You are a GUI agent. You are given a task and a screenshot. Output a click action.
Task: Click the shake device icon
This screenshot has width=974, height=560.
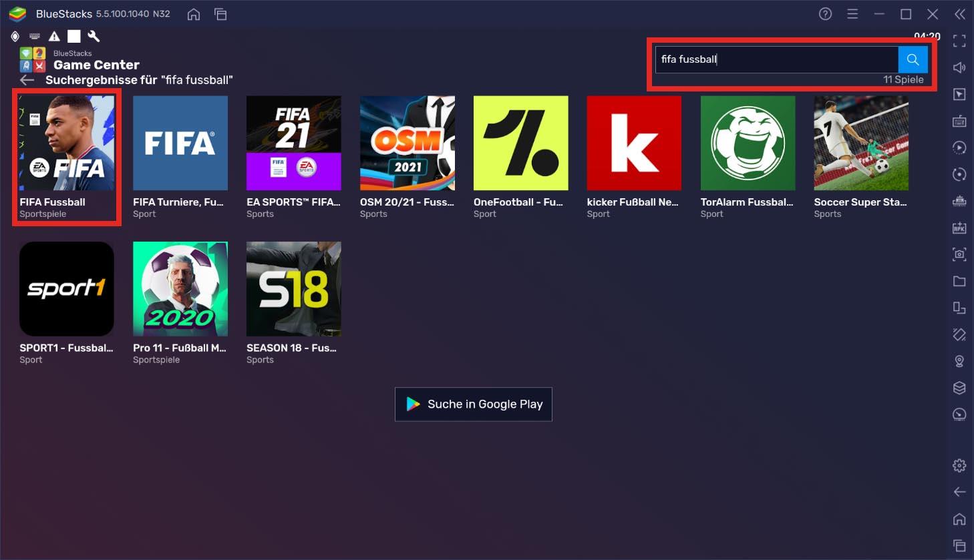coord(959,334)
